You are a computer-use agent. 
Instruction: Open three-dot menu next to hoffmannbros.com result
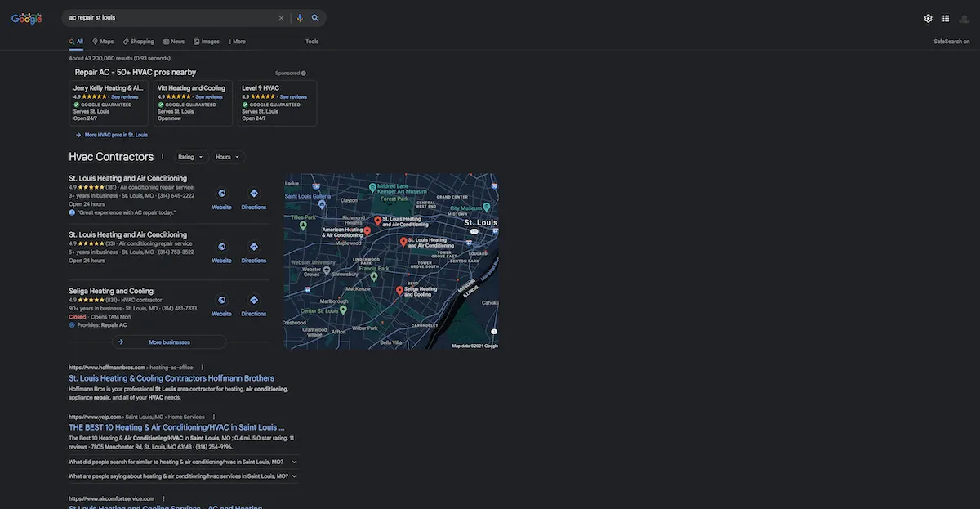click(x=203, y=368)
